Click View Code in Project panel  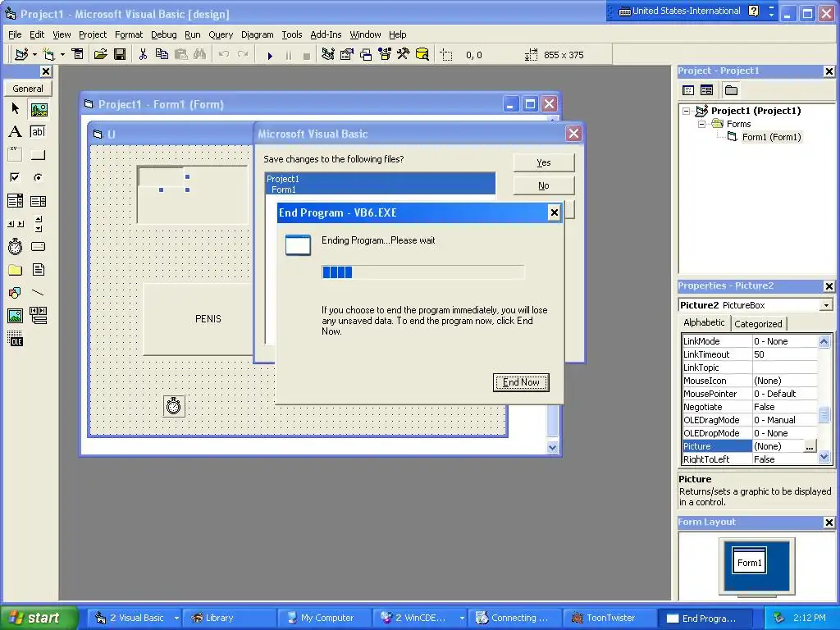pyautogui.click(x=688, y=90)
